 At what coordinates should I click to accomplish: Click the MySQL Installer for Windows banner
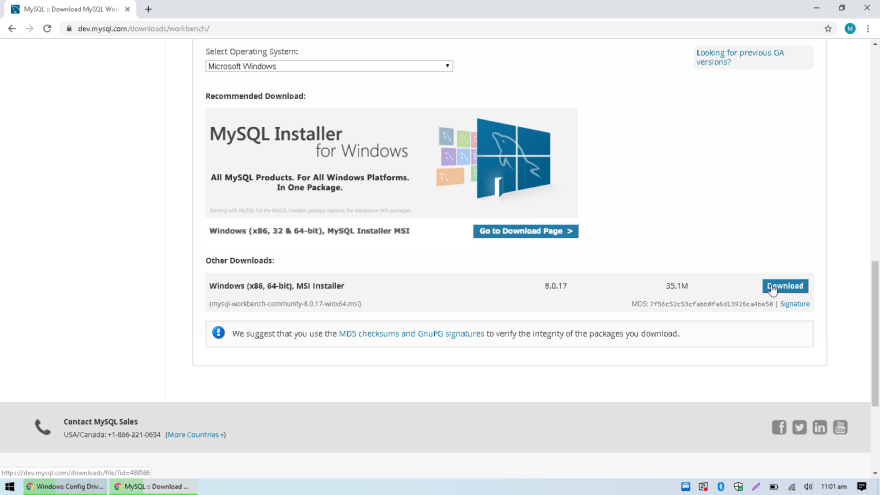click(x=391, y=163)
